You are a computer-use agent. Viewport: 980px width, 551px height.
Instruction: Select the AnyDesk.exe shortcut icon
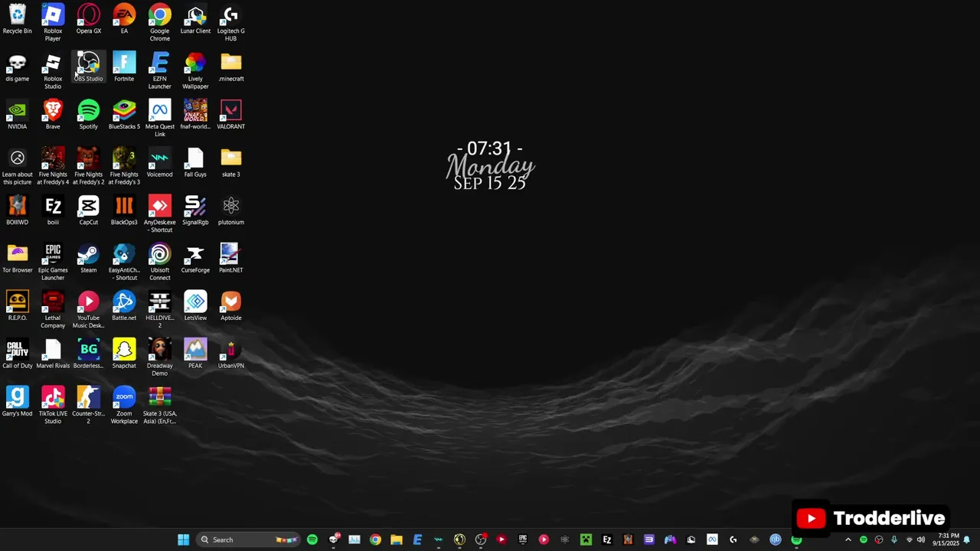coord(159,214)
